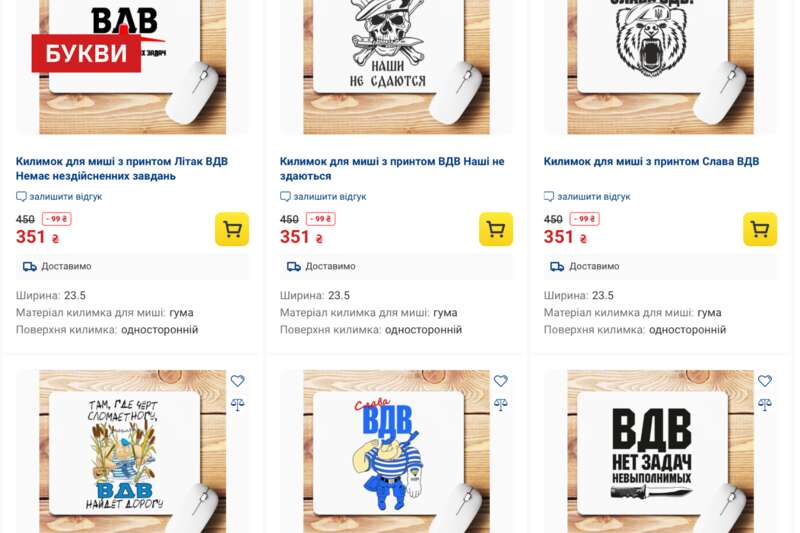Favorite the ВДВ Нет задач невыполнимых mousepad

[x=765, y=381]
